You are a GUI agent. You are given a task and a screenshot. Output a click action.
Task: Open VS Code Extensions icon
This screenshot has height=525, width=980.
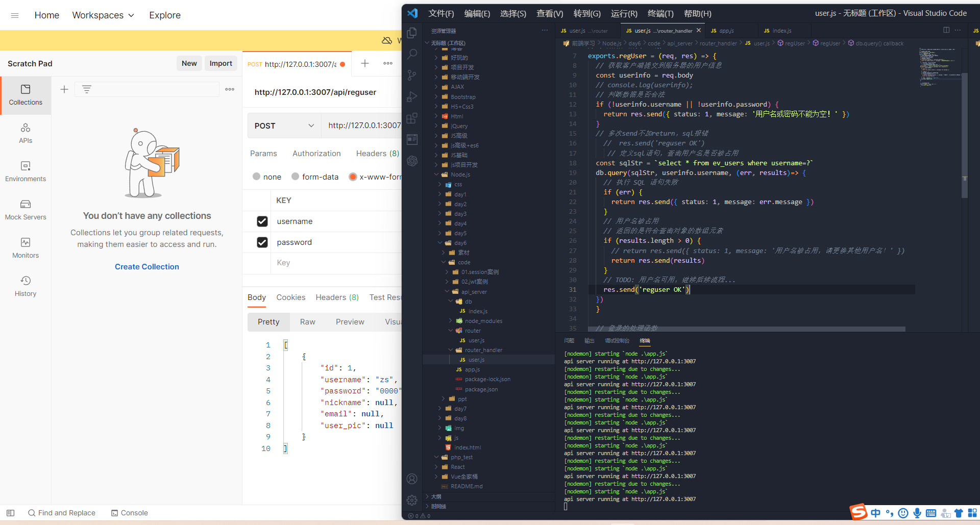point(412,118)
